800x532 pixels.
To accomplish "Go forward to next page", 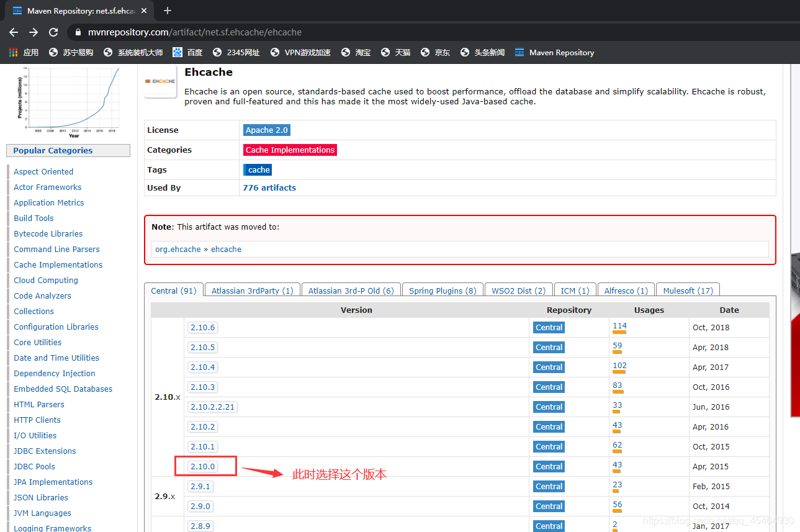I will tap(34, 32).
